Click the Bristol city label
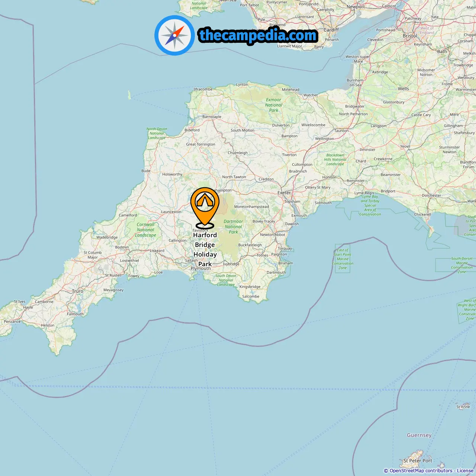The image size is (476, 476). click(410, 36)
